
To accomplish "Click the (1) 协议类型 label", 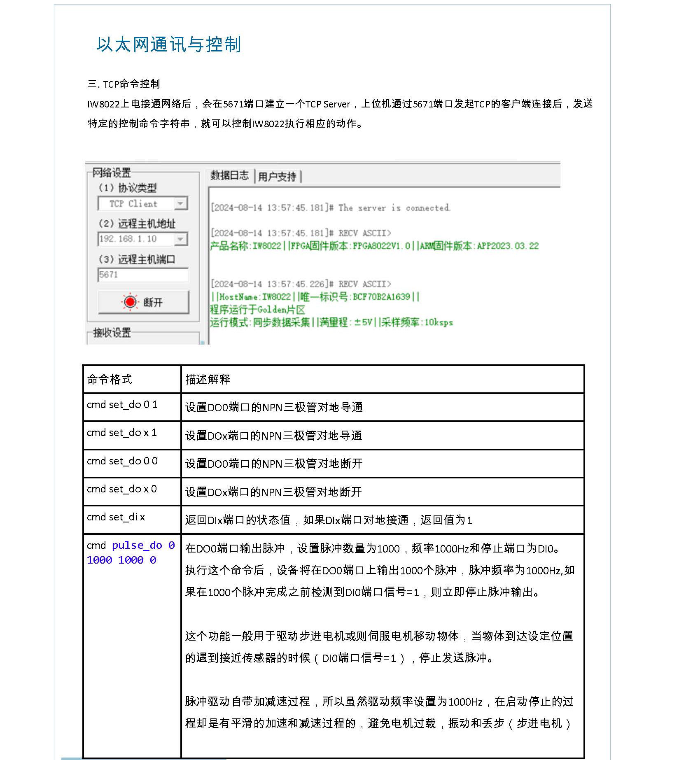I will point(128,188).
